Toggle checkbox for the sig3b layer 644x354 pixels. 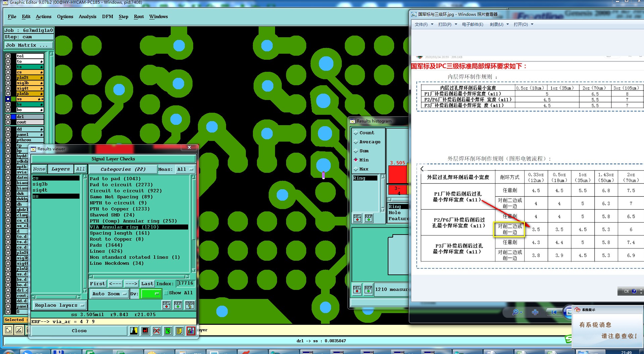tap(8, 83)
